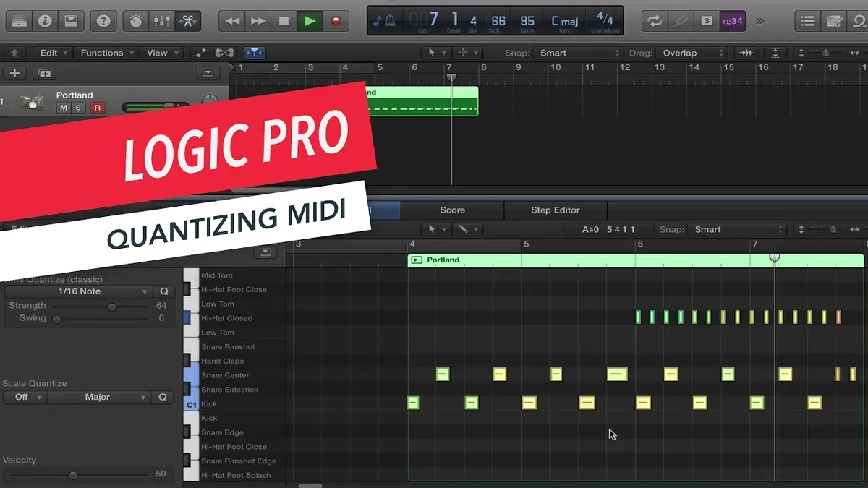Toggle the Automation curve button

coord(200,53)
